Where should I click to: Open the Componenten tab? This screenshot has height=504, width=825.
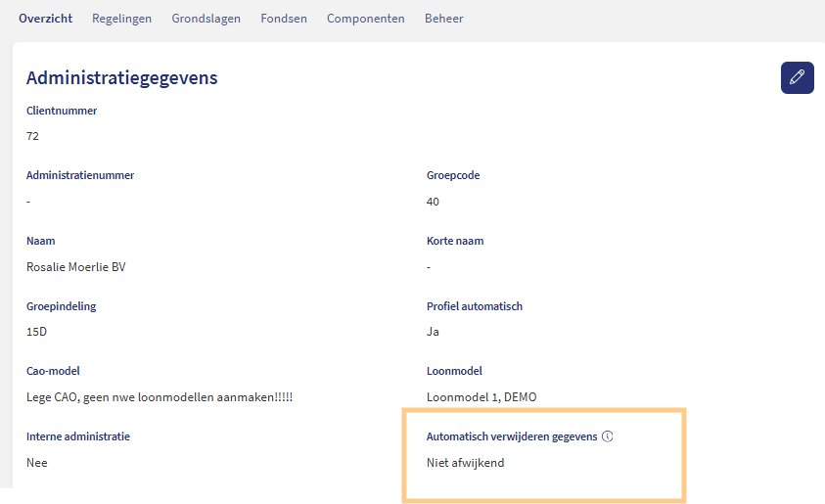[365, 19]
